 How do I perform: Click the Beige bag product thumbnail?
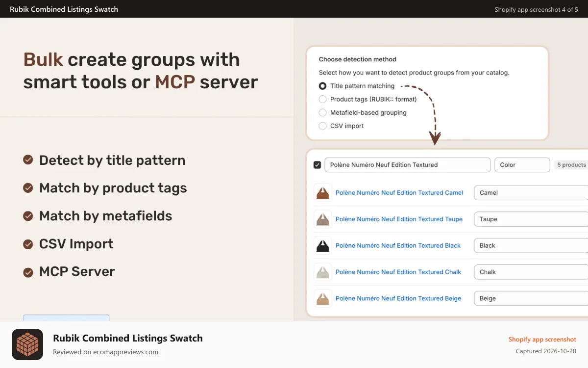coord(323,298)
